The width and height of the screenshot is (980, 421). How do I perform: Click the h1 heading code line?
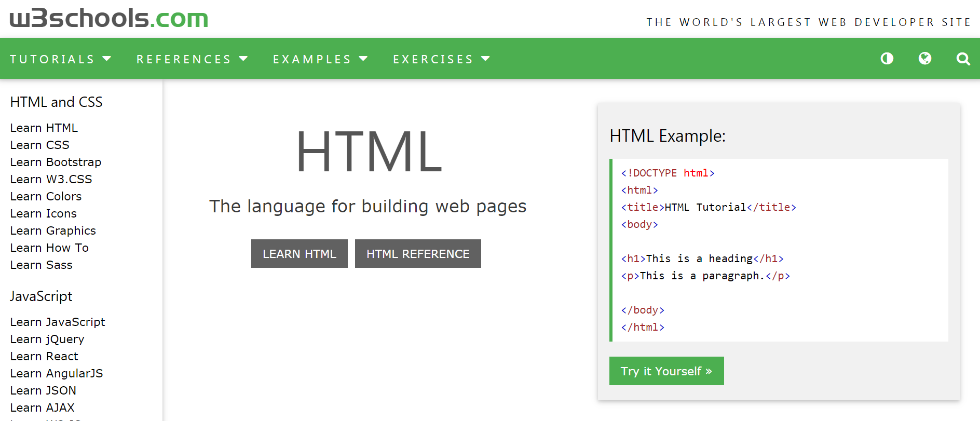tap(702, 259)
